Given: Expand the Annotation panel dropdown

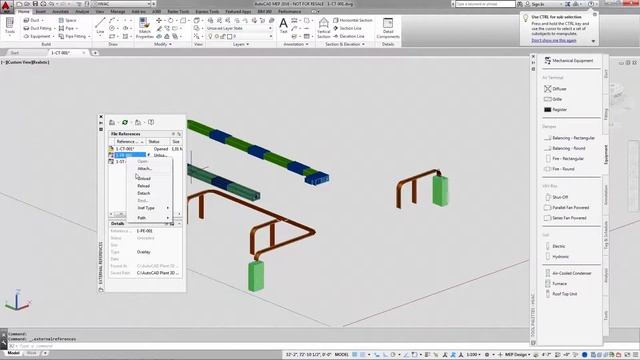Looking at the screenshot, I should 296,44.
